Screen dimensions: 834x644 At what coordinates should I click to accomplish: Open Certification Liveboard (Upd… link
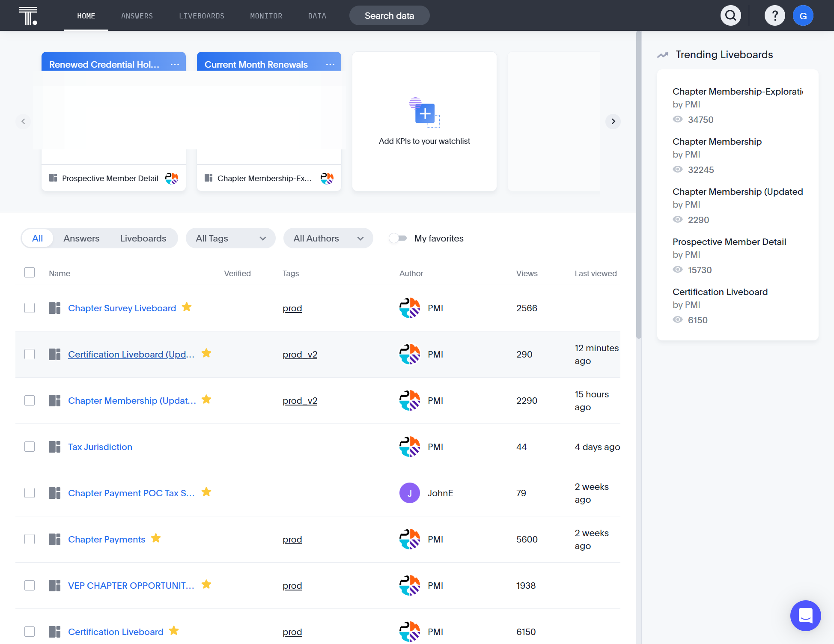click(x=131, y=354)
